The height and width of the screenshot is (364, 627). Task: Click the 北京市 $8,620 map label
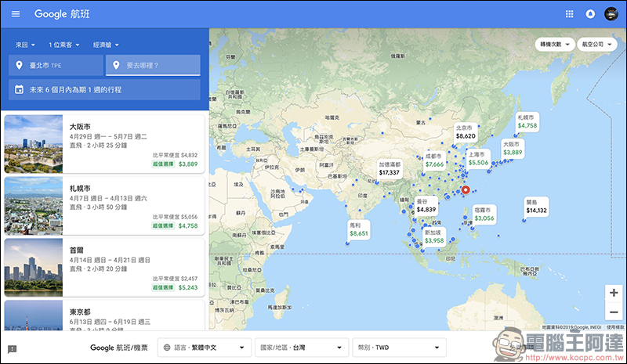[x=466, y=132]
